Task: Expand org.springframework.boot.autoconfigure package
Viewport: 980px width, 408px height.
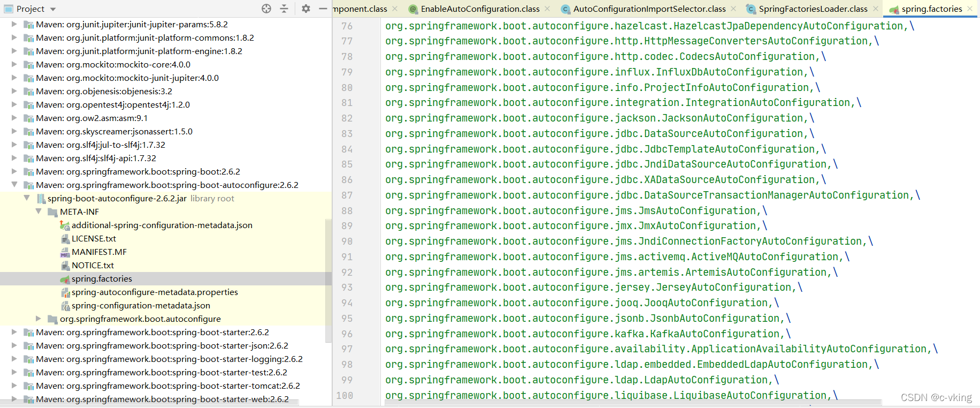Action: pyautogui.click(x=39, y=319)
